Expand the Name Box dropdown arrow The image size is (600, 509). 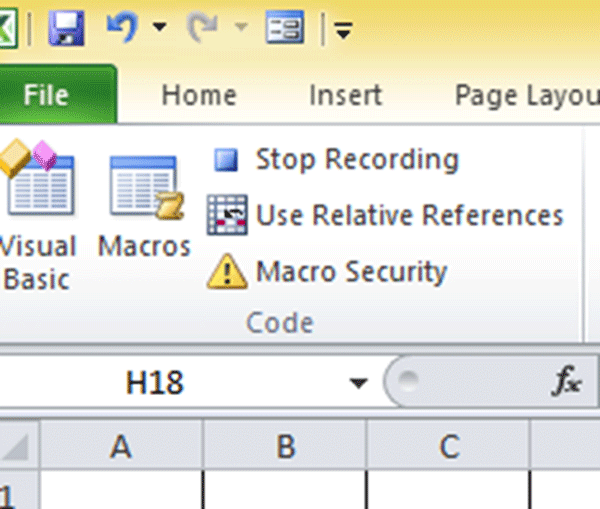tap(359, 382)
